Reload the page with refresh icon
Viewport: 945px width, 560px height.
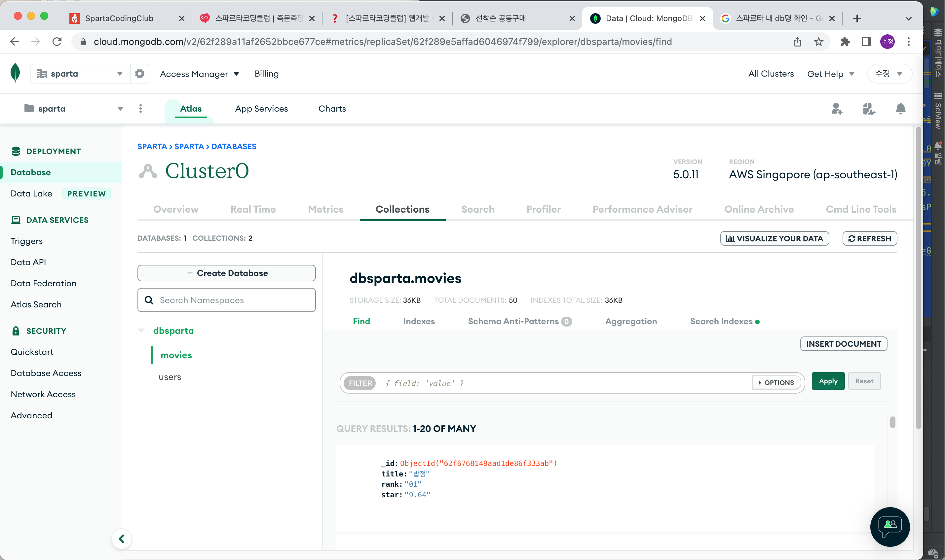tap(57, 42)
